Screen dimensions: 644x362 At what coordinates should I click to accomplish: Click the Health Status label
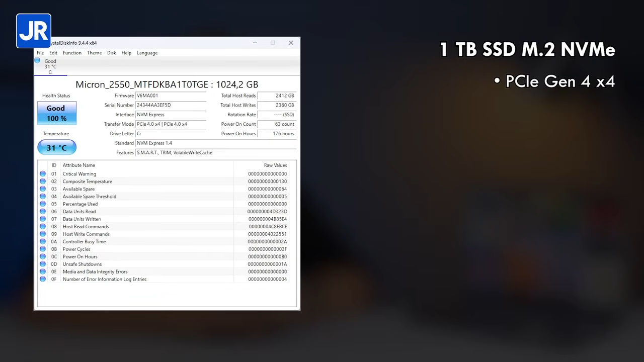[56, 96]
